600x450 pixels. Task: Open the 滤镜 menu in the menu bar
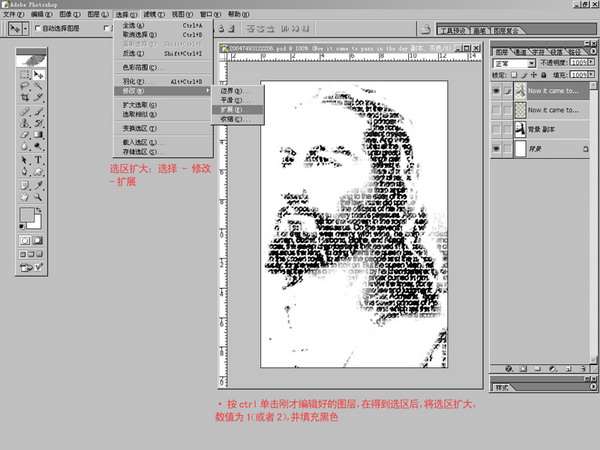149,15
